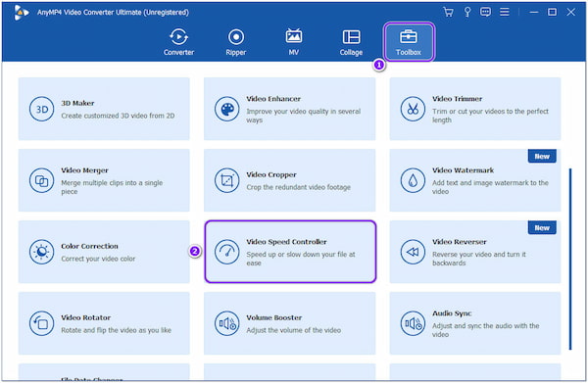Click the Audio Sync icon
This screenshot has width=588, height=383.
(413, 323)
